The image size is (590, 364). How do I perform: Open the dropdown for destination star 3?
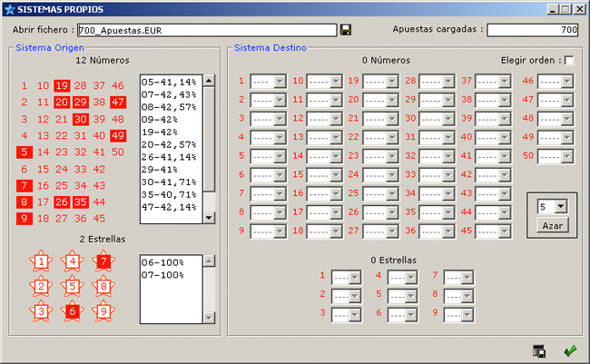click(x=355, y=316)
